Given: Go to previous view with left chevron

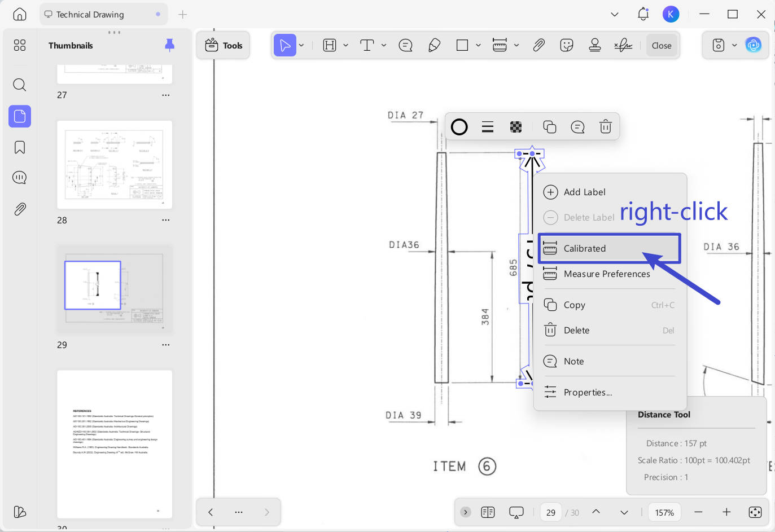Looking at the screenshot, I should (x=211, y=512).
